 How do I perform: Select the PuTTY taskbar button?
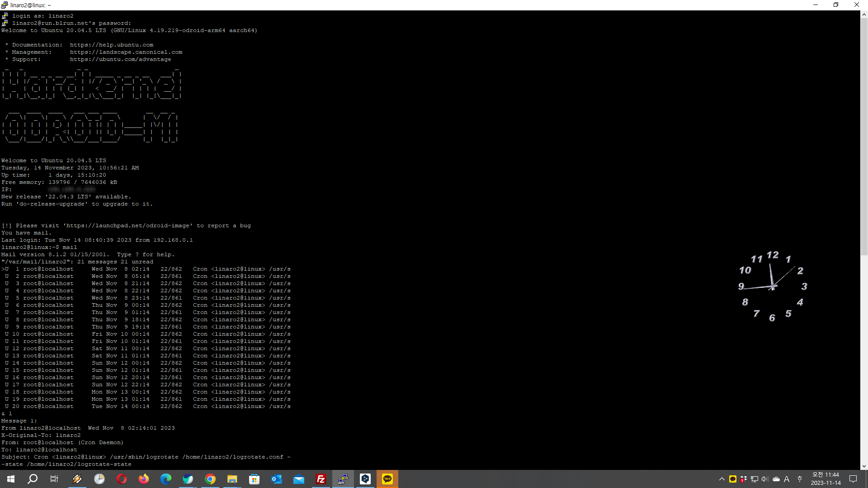point(343,479)
